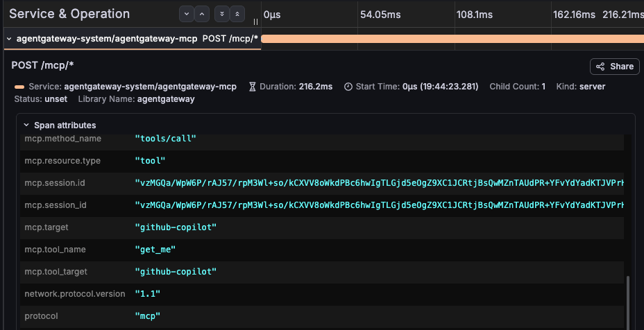
Task: Collapse the agentgateway-mcp span row chevron
Action: [9, 39]
